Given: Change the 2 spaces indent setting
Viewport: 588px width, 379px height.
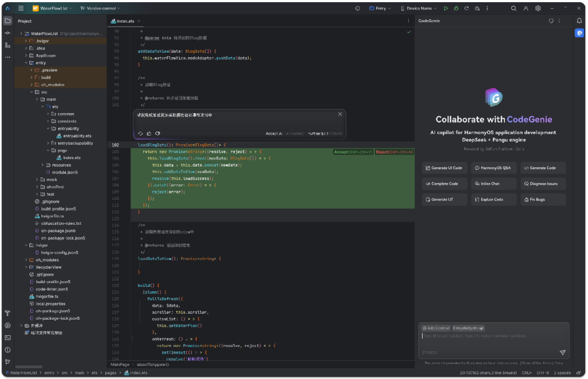Looking at the screenshot, I should pos(562,373).
